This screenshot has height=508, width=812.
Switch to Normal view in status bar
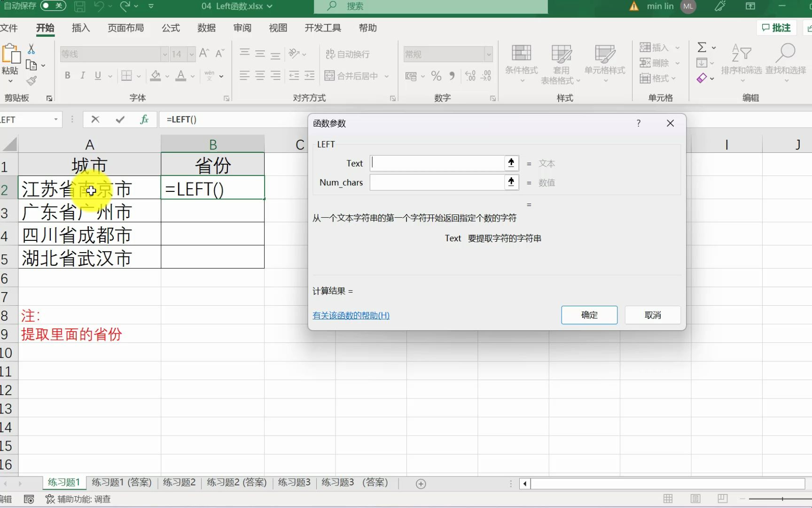[668, 499]
